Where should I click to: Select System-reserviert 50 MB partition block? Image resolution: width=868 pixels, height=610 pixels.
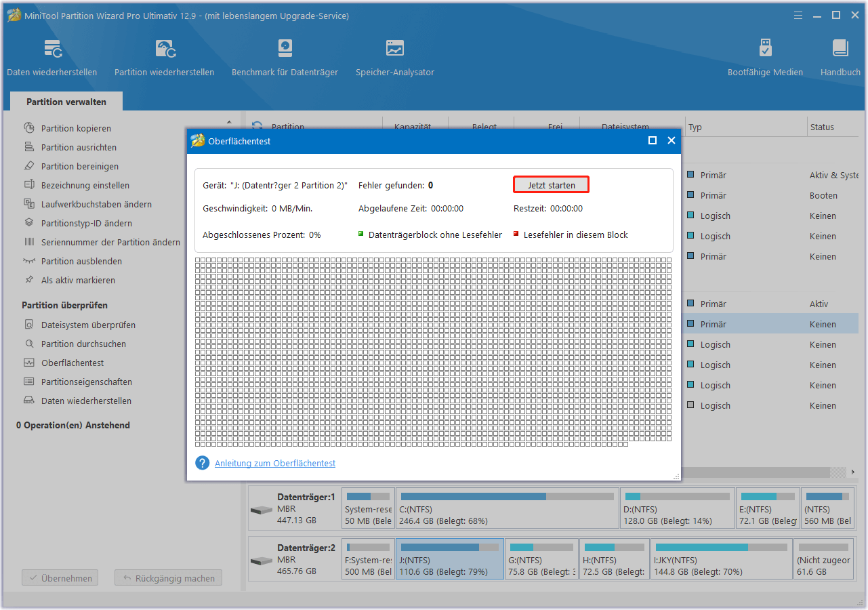coord(368,508)
